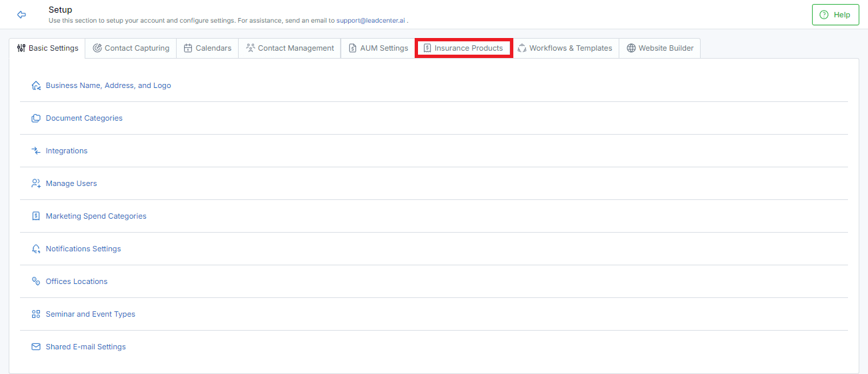Switch to the Contact Capturing tab
Screen dimensions: 868x374
click(x=131, y=48)
